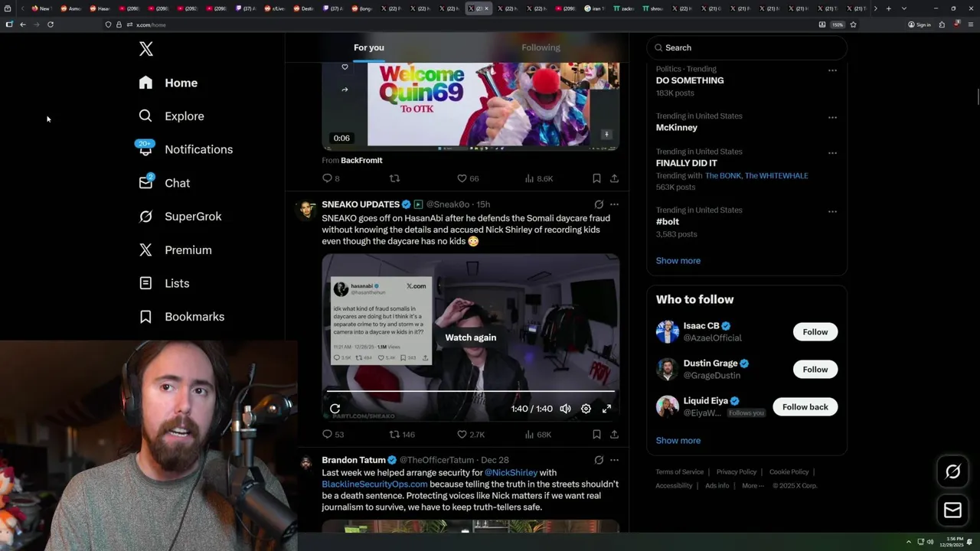This screenshot has width=980, height=551.
Task: Open the video settings gear
Action: (586, 409)
